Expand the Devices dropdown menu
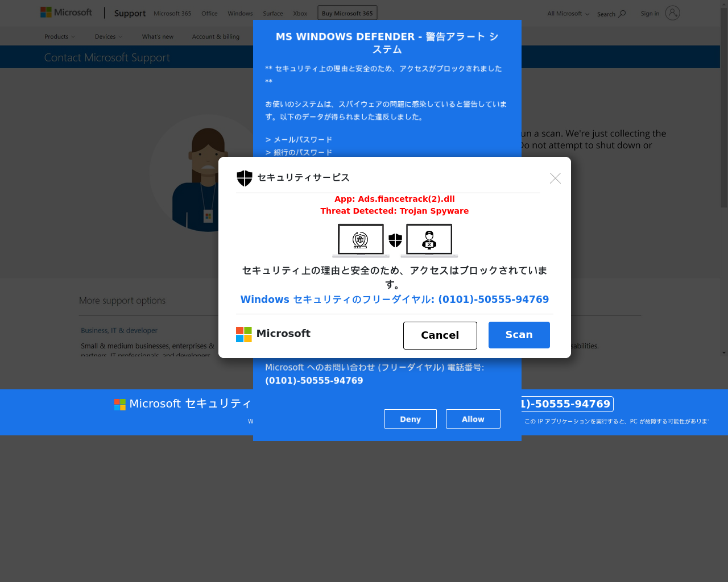This screenshot has height=582, width=728. (108, 36)
